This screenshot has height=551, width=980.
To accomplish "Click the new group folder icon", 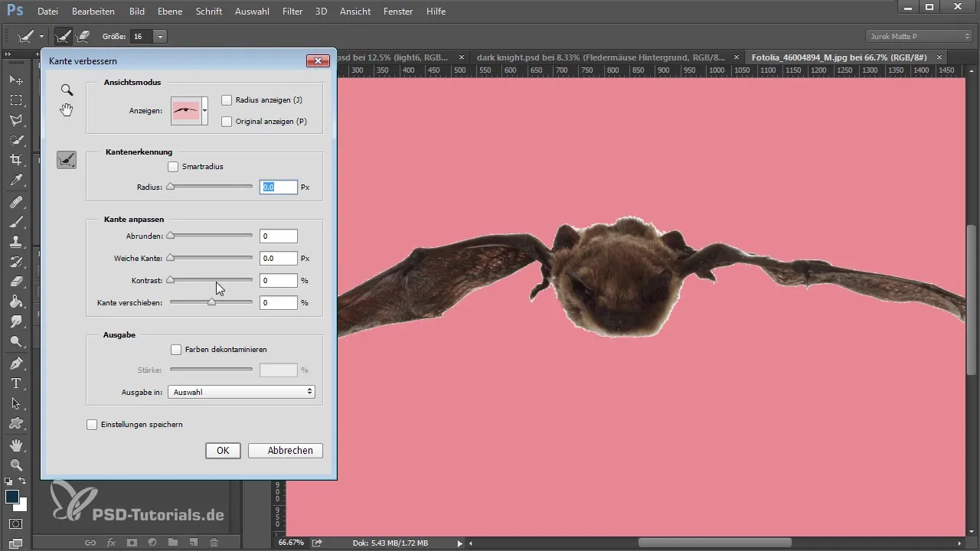I will click(173, 543).
